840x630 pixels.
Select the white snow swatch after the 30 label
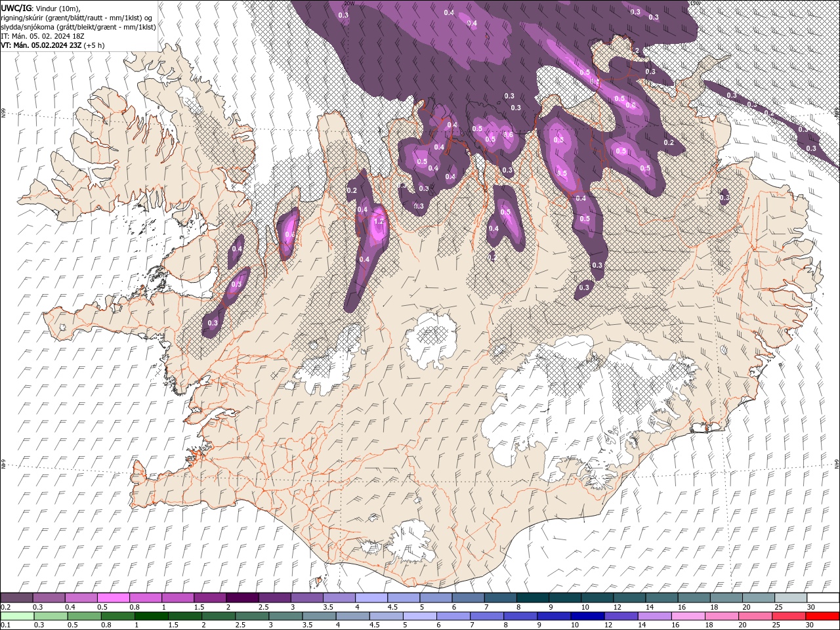(x=823, y=598)
